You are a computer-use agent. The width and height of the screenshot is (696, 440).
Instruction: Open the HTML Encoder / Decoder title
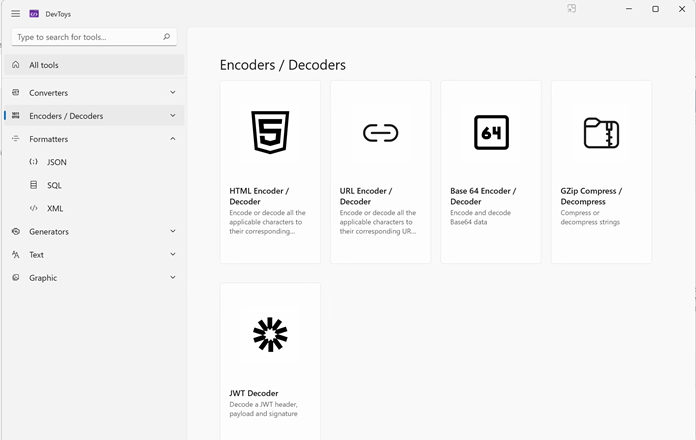tap(259, 196)
